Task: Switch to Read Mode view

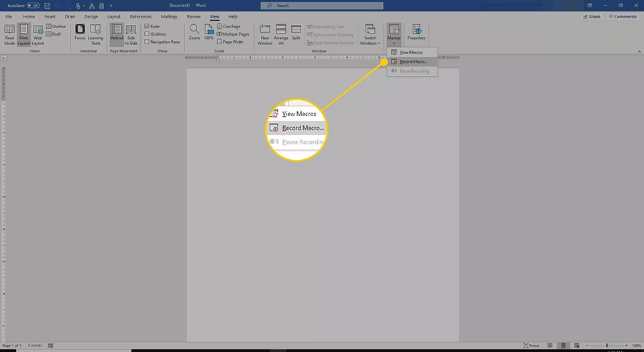Action: click(9, 34)
